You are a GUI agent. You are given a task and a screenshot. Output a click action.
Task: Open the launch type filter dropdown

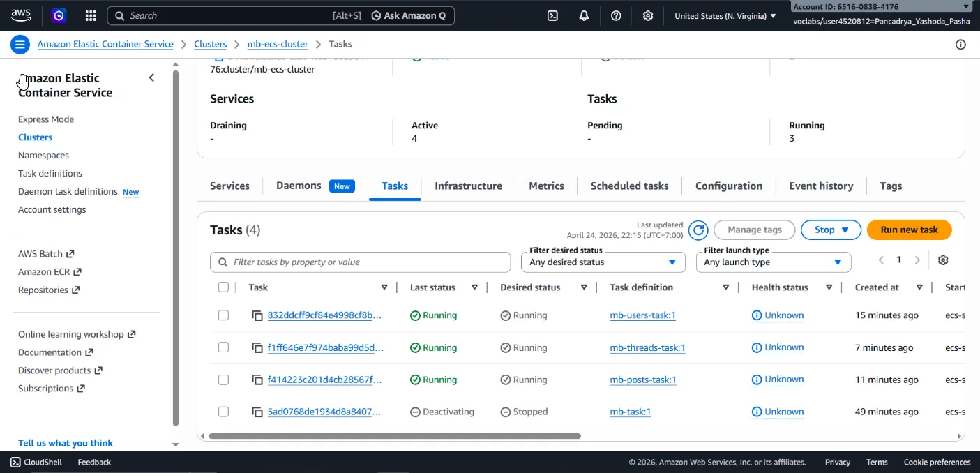[x=774, y=262]
